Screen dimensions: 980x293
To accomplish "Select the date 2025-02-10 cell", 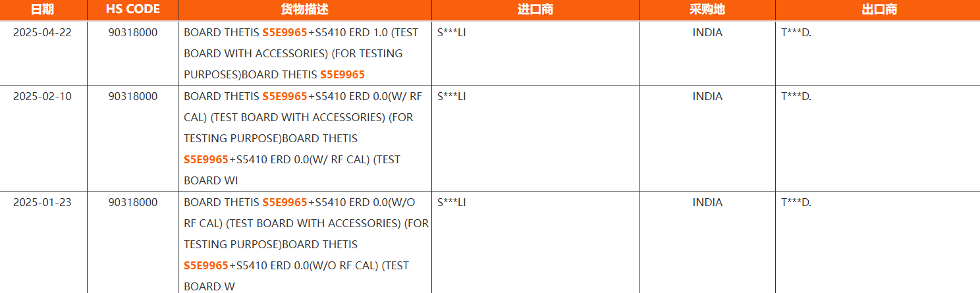I will coord(42,96).
